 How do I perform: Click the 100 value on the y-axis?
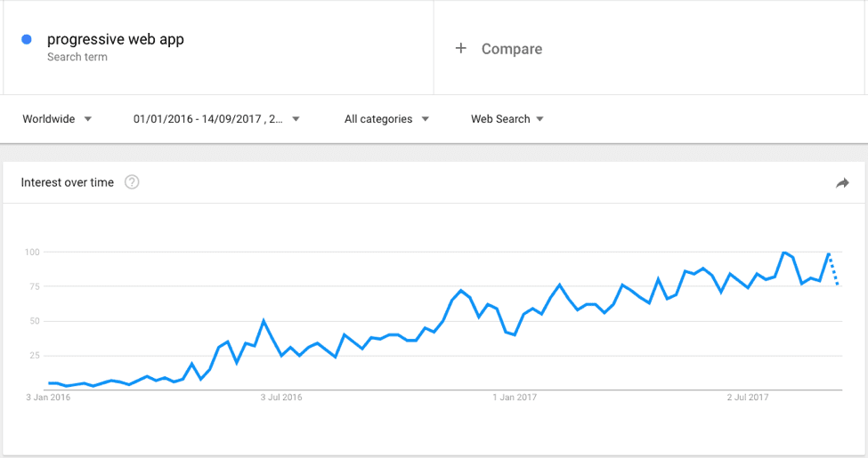click(x=32, y=252)
